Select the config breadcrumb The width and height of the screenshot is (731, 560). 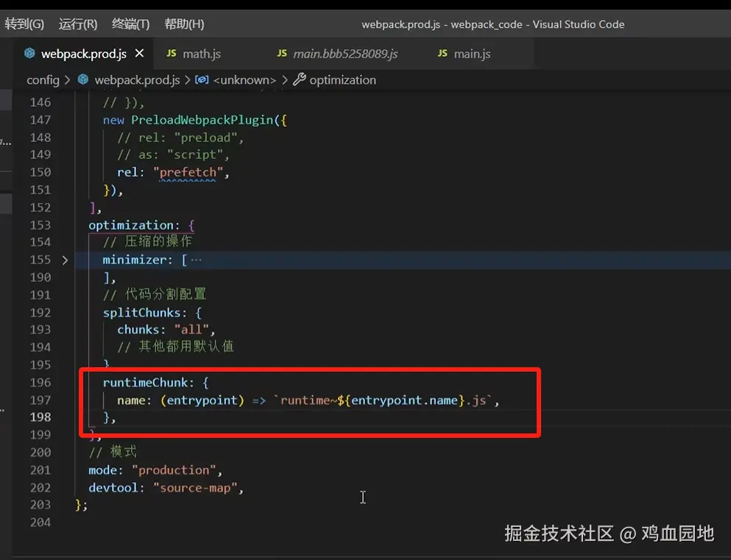(x=43, y=80)
